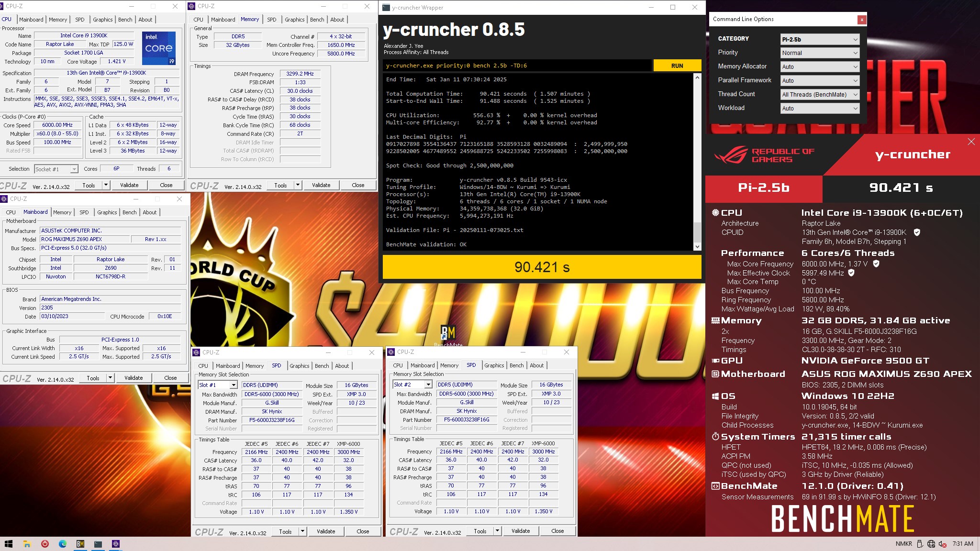This screenshot has height=551, width=980.
Task: Open File Explorer from the taskbar
Action: coord(27,544)
